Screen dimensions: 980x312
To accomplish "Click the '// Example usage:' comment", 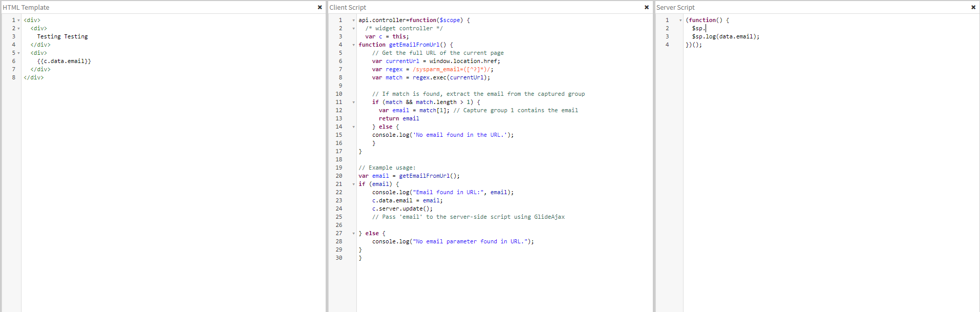I will 387,168.
